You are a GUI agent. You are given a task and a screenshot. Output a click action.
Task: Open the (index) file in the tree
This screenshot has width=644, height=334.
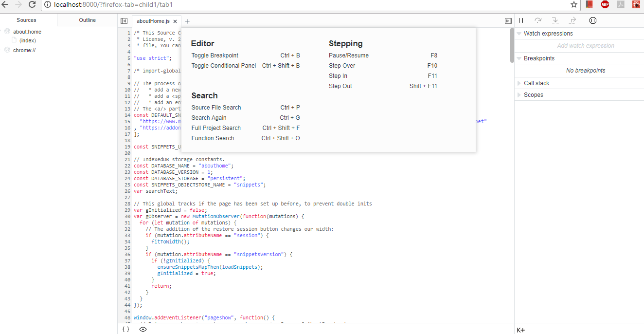(28, 40)
